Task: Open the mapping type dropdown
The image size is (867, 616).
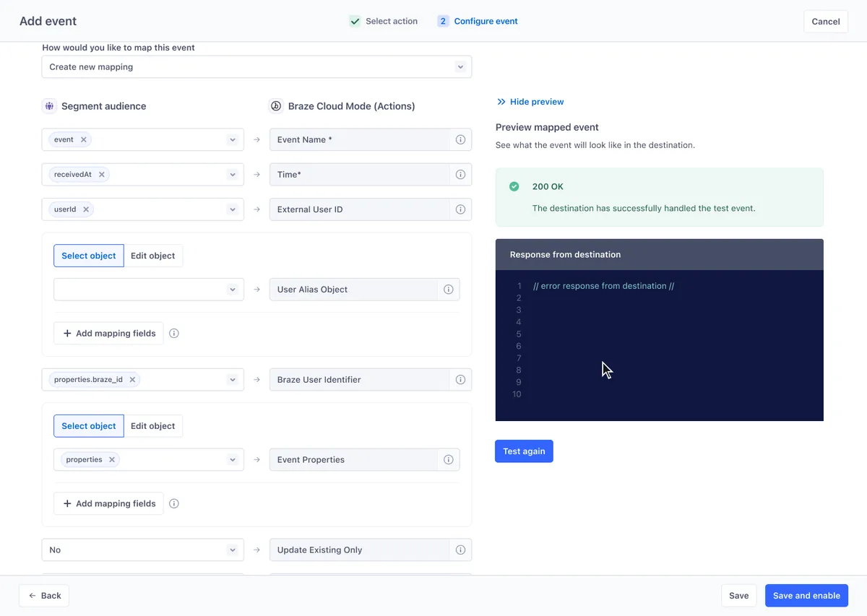Action: coord(256,66)
